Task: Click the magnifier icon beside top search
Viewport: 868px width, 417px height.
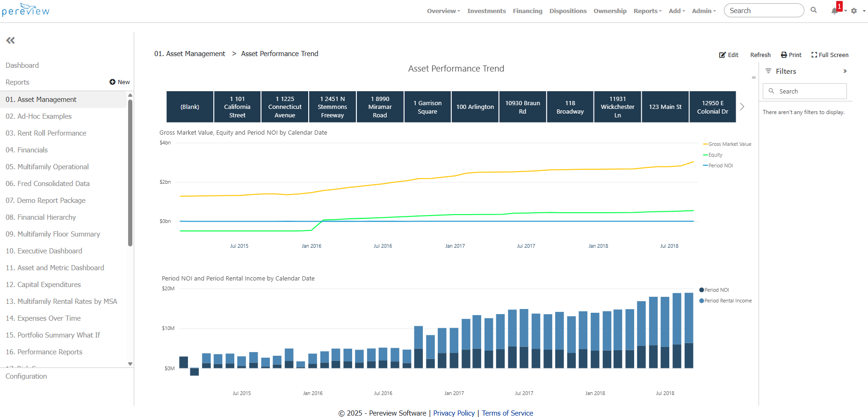Action: coord(814,10)
